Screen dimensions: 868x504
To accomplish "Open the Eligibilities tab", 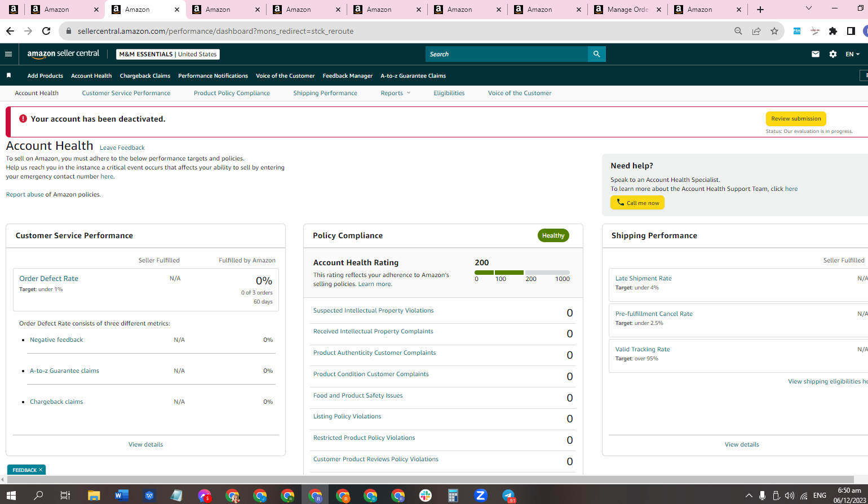I will 449,93.
